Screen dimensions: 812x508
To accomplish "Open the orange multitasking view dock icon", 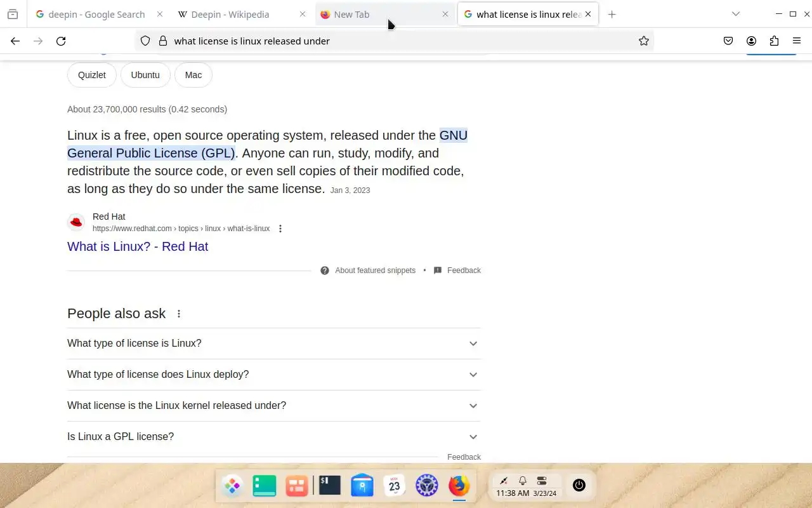I will tap(297, 486).
